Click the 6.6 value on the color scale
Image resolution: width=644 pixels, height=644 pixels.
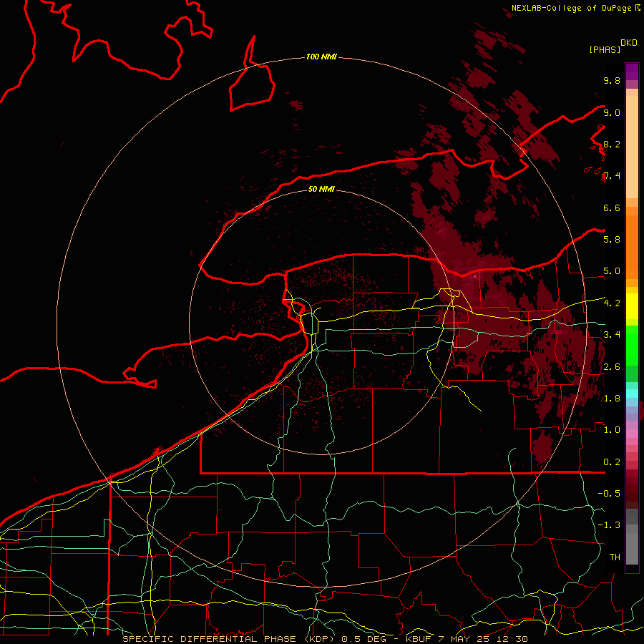pos(612,208)
